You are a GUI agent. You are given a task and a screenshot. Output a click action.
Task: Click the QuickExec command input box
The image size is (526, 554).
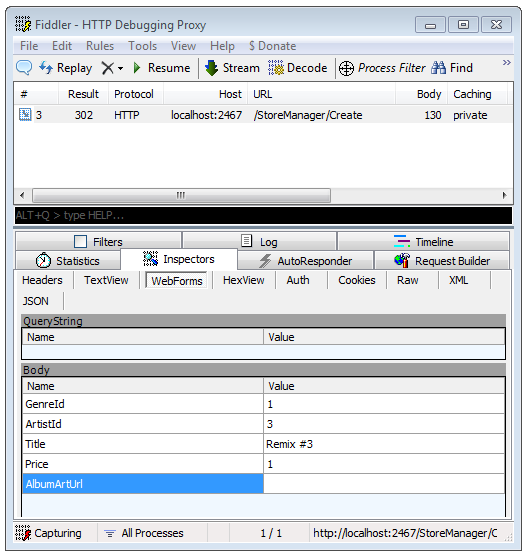(x=263, y=215)
